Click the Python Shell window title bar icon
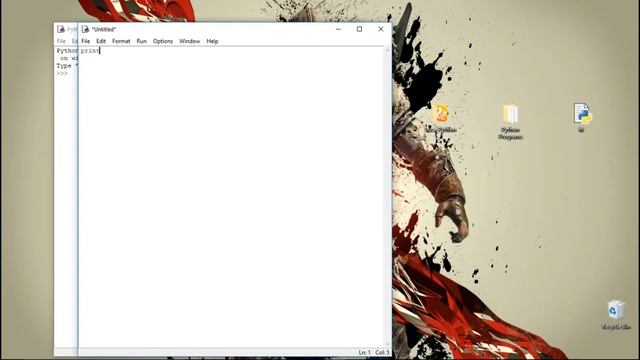Screen dimensions: 640x360 pyautogui.click(x=61, y=29)
